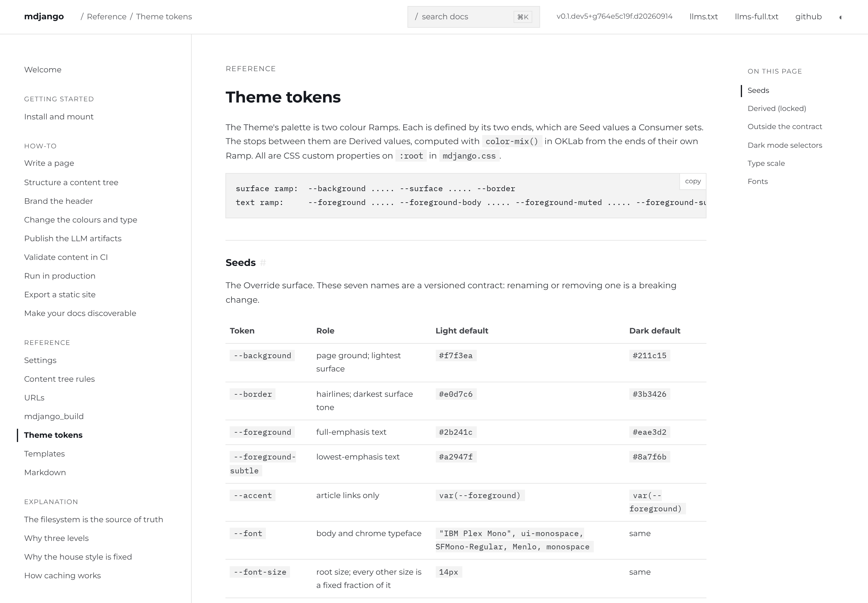Click the light default value #a2947f
Screen dimensions: 868x603
coord(456,457)
